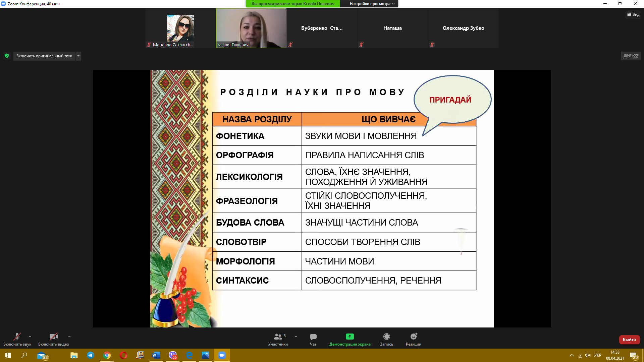This screenshot has width=644, height=362.
Task: Open the Reactions menu icon
Action: 413,337
